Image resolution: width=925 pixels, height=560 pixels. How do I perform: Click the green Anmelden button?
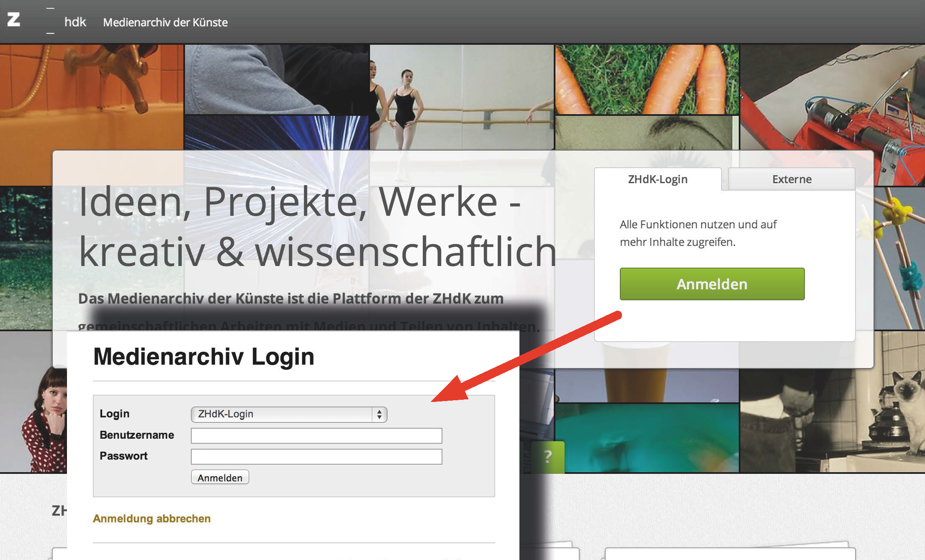[712, 284]
